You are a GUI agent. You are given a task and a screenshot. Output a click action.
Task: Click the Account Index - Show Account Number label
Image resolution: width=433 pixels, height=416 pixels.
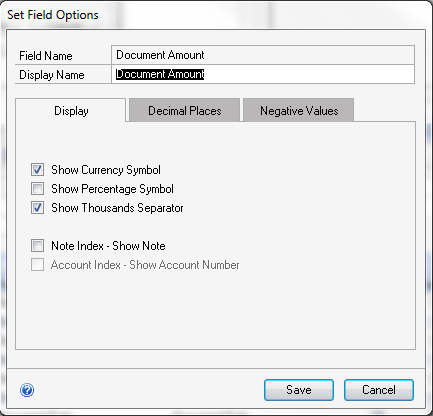pos(145,265)
